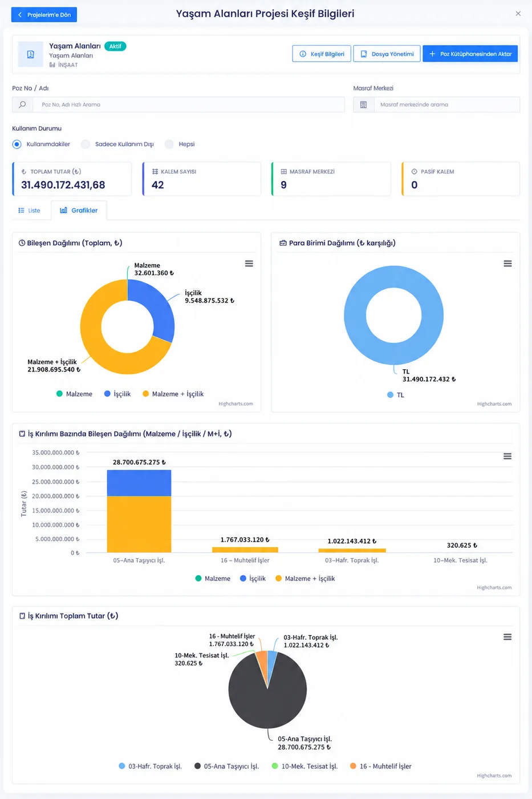This screenshot has width=532, height=799.
Task: Switch to the Liste tab
Action: 29,211
